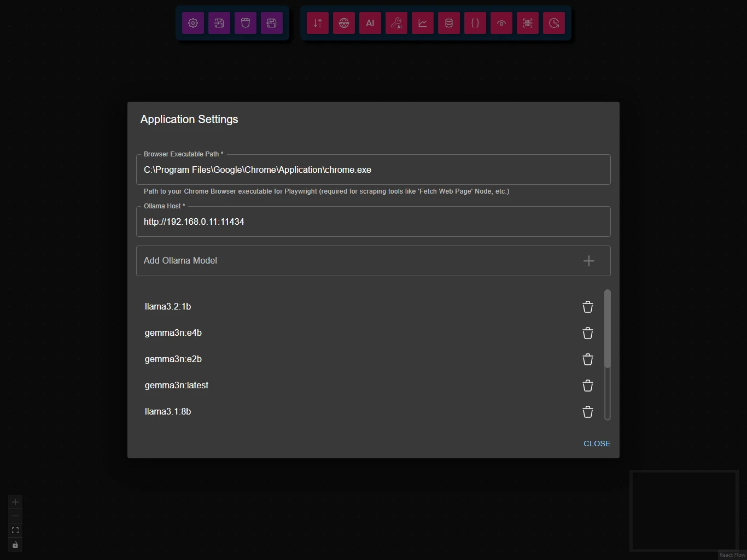Screen dimensions: 747x560
Task: Click the wrench AI tool icon
Action: coord(396,23)
